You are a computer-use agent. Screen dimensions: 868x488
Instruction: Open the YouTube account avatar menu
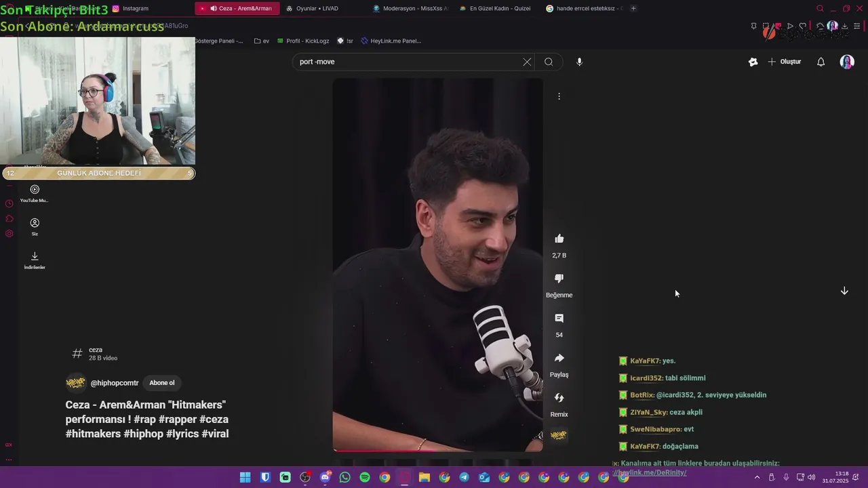(847, 62)
